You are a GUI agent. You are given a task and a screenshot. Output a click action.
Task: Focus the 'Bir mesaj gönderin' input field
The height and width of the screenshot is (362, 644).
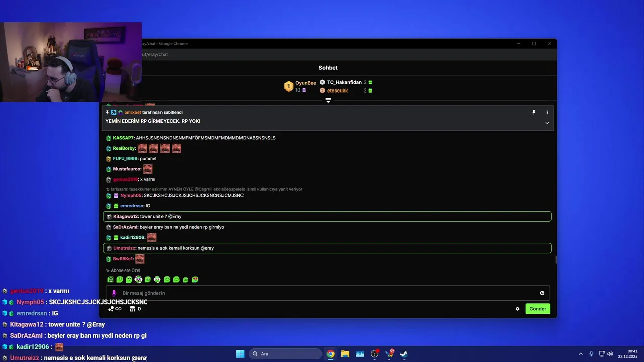tap(328, 293)
